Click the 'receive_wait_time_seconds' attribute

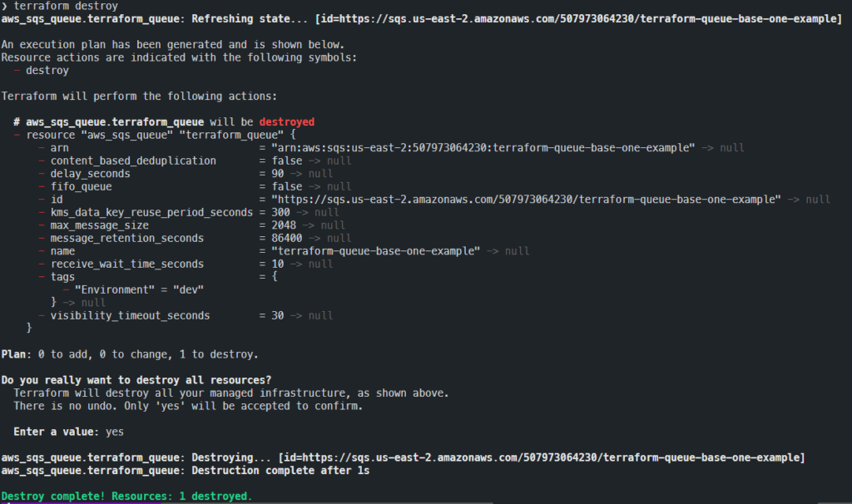[x=127, y=264]
